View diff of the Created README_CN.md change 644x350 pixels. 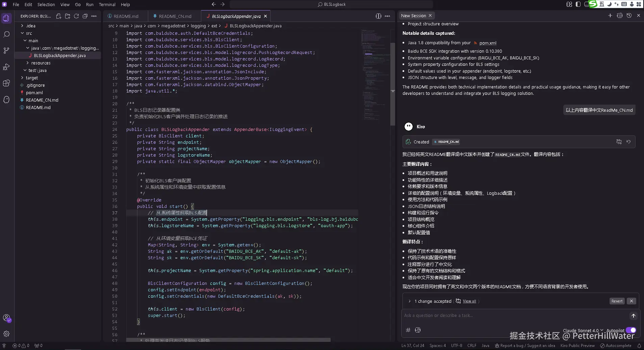(x=619, y=142)
